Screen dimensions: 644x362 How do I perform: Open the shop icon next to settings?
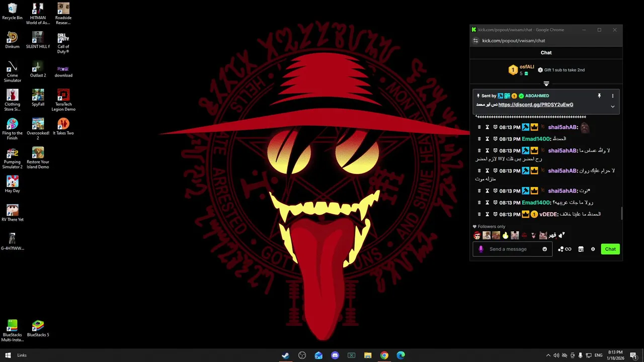coord(581,249)
